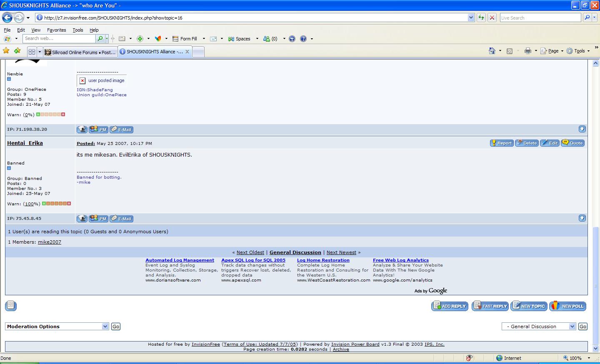
Task: Open the General Discussion forum jump dropdown
Action: [x=572, y=327]
